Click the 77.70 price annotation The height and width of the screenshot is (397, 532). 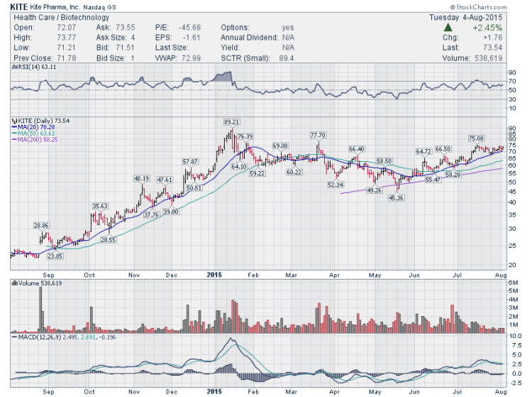click(x=318, y=135)
